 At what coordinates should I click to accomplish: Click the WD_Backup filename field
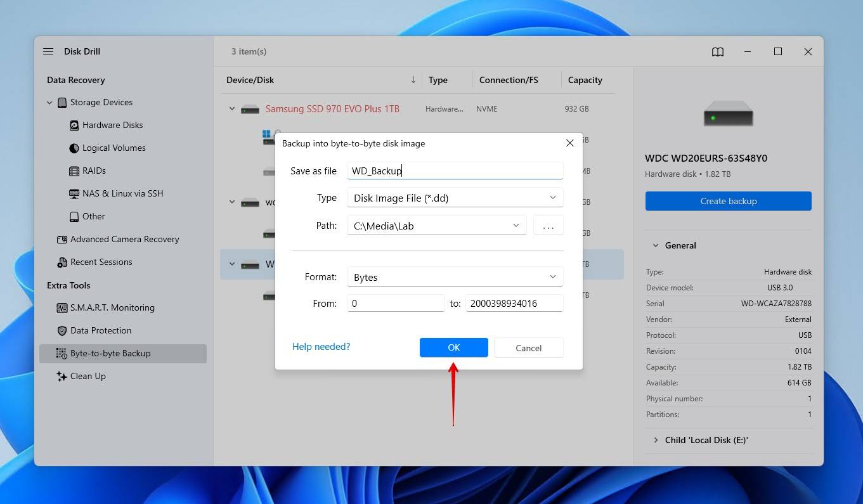click(455, 170)
